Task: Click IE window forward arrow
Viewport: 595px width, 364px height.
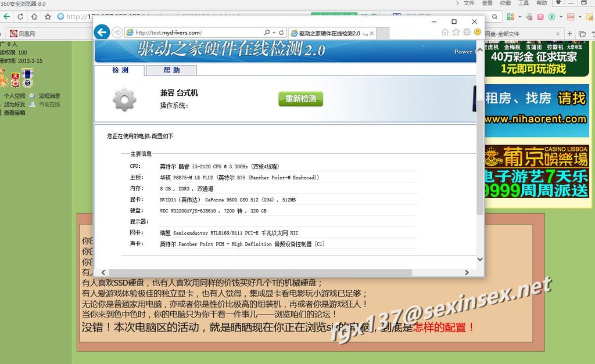Action: click(117, 33)
